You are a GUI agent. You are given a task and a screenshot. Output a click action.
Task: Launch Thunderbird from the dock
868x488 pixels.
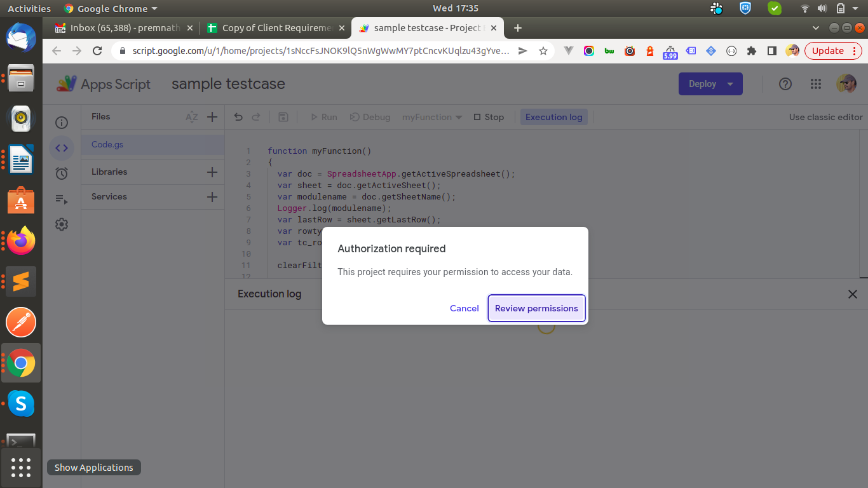(x=21, y=36)
